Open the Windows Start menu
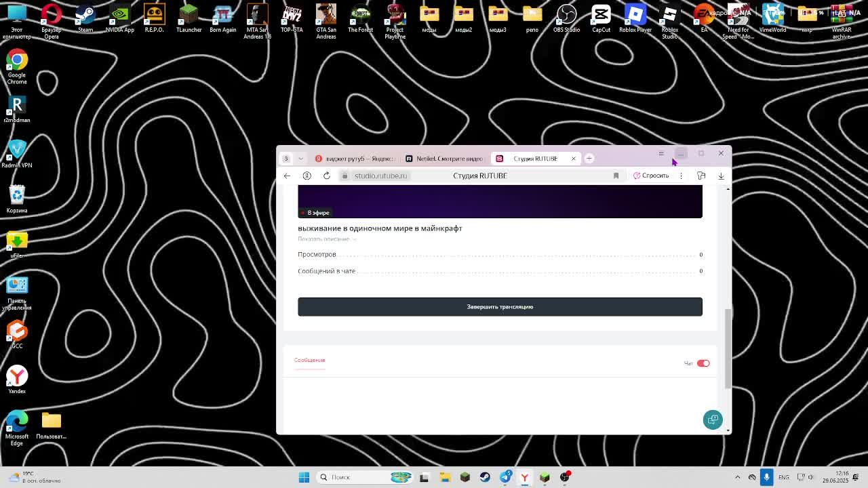868x488 pixels. pyautogui.click(x=304, y=477)
